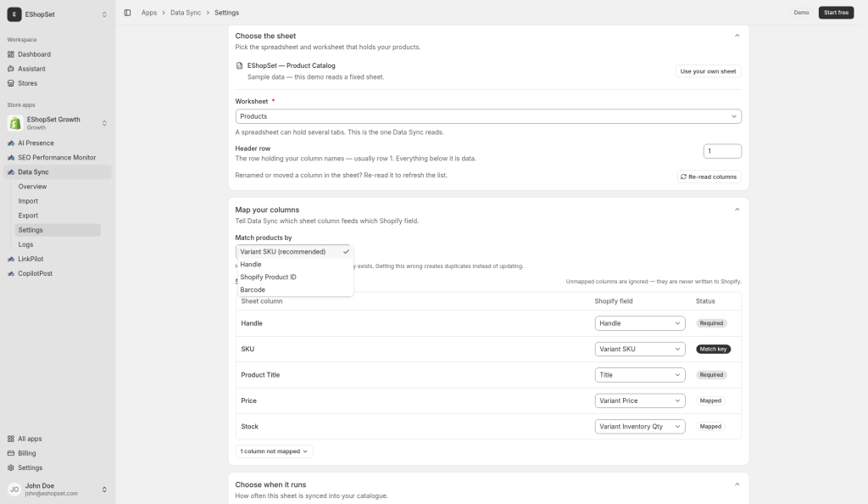This screenshot has width=868, height=504.
Task: Click the Start free button
Action: [x=836, y=13]
